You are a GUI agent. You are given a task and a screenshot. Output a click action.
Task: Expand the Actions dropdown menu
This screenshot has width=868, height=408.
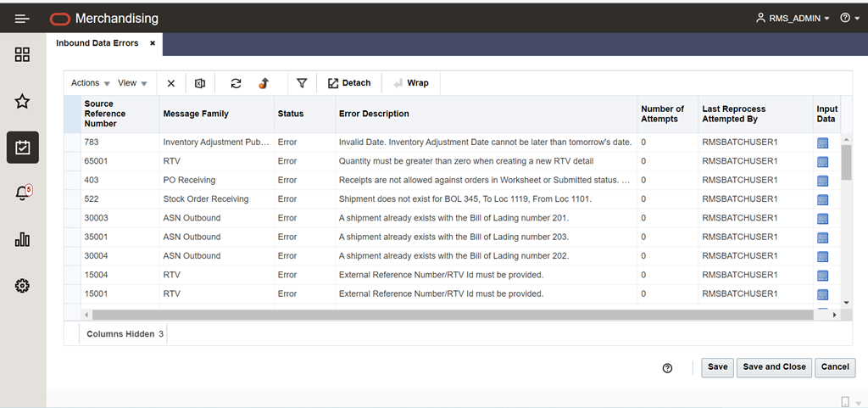point(91,83)
